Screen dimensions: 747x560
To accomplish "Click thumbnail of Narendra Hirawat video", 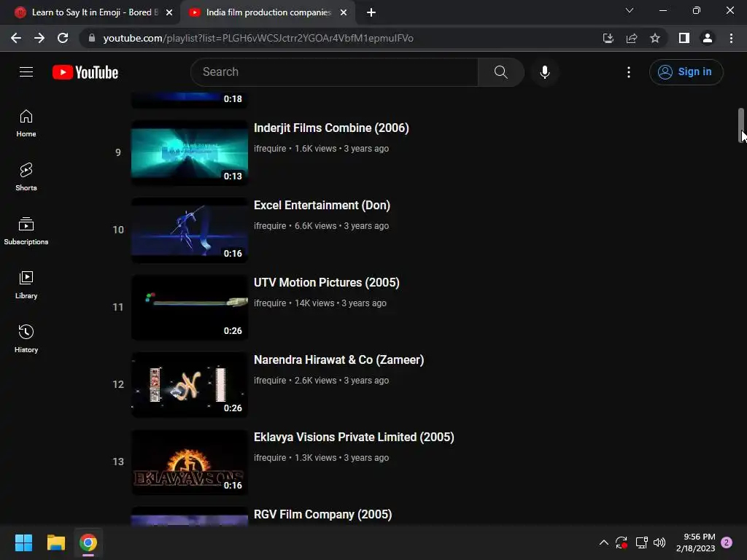I will coord(190,384).
